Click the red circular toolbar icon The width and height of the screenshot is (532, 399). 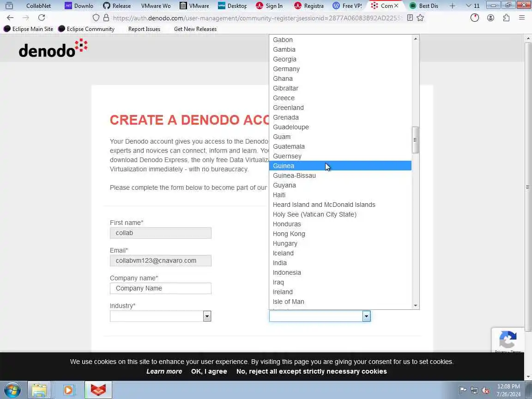475,18
